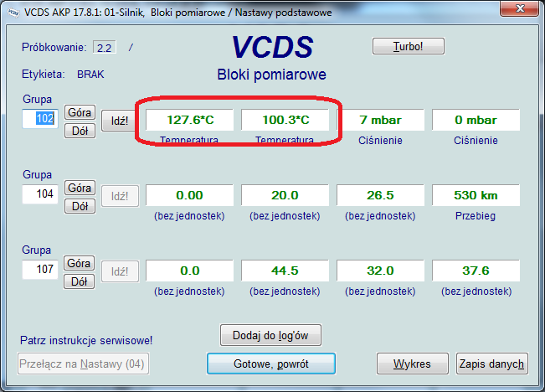Click Idź! button for group 102

(119, 121)
